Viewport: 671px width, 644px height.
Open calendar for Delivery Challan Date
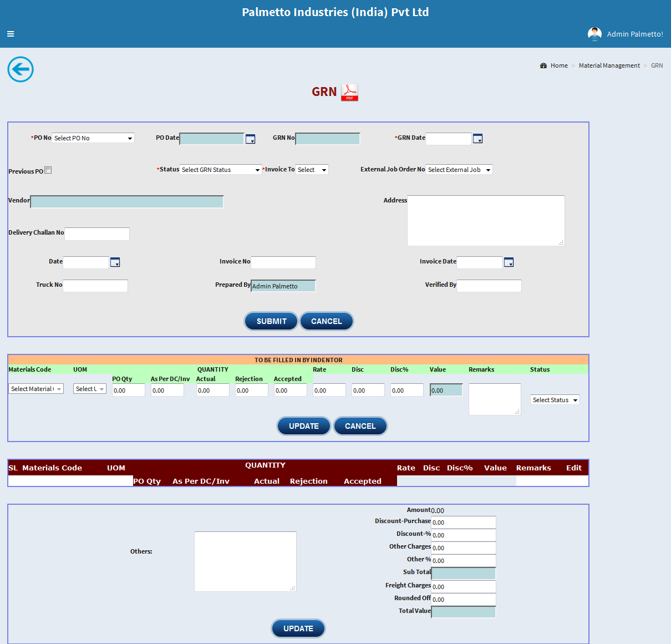[x=115, y=262]
